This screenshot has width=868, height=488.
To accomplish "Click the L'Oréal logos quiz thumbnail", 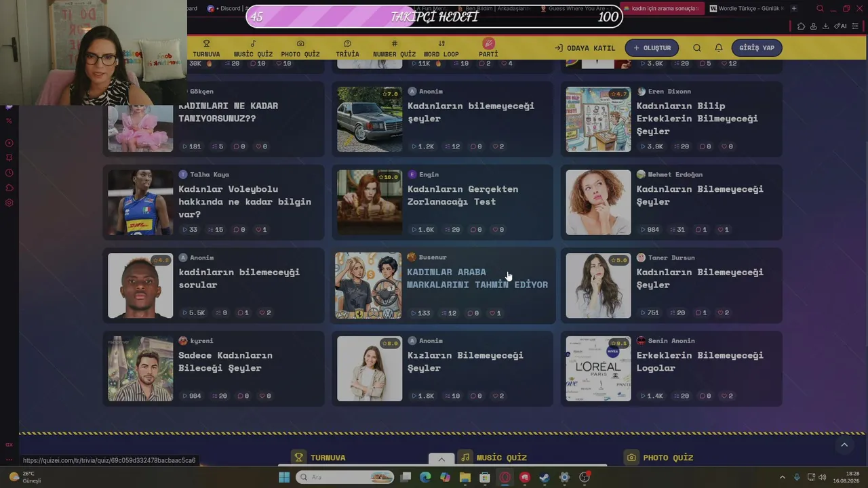I will [x=599, y=369].
